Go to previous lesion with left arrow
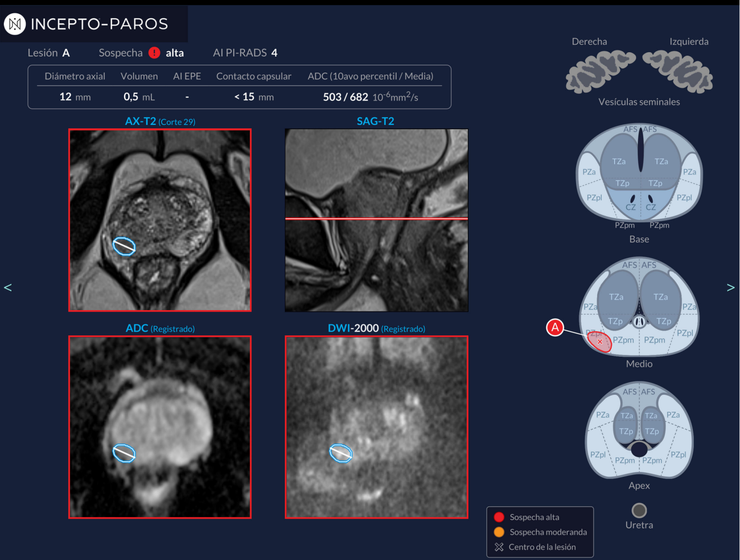740x560 pixels. point(8,287)
